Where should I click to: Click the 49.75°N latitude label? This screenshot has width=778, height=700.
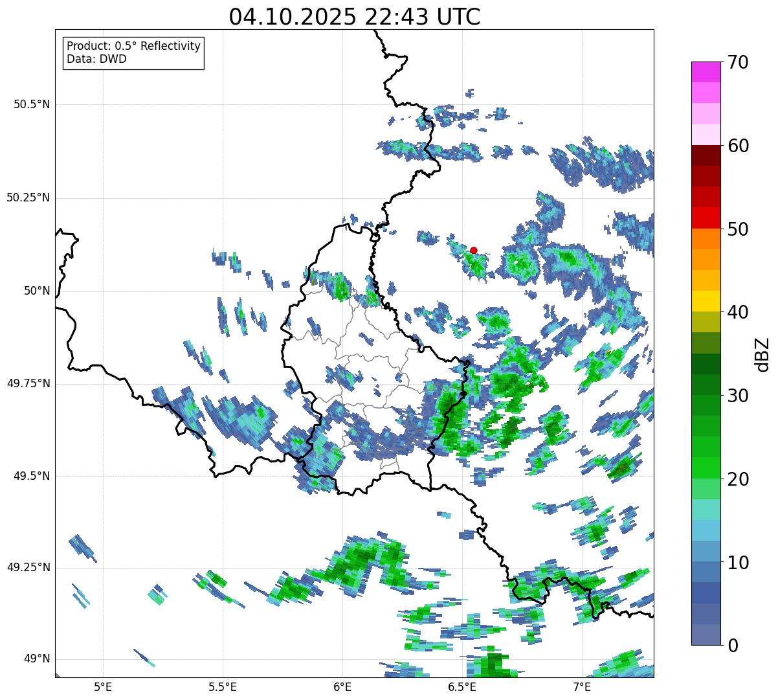click(x=28, y=383)
